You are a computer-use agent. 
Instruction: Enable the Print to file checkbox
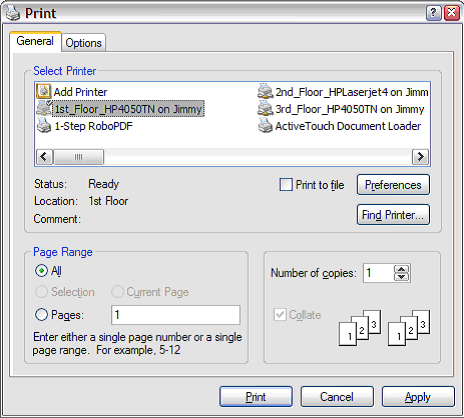[x=286, y=184]
